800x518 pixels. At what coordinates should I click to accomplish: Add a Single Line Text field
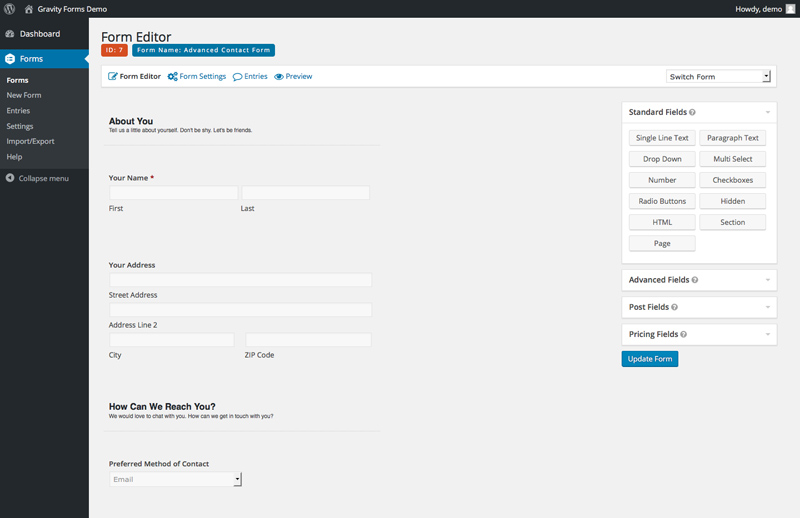point(662,138)
